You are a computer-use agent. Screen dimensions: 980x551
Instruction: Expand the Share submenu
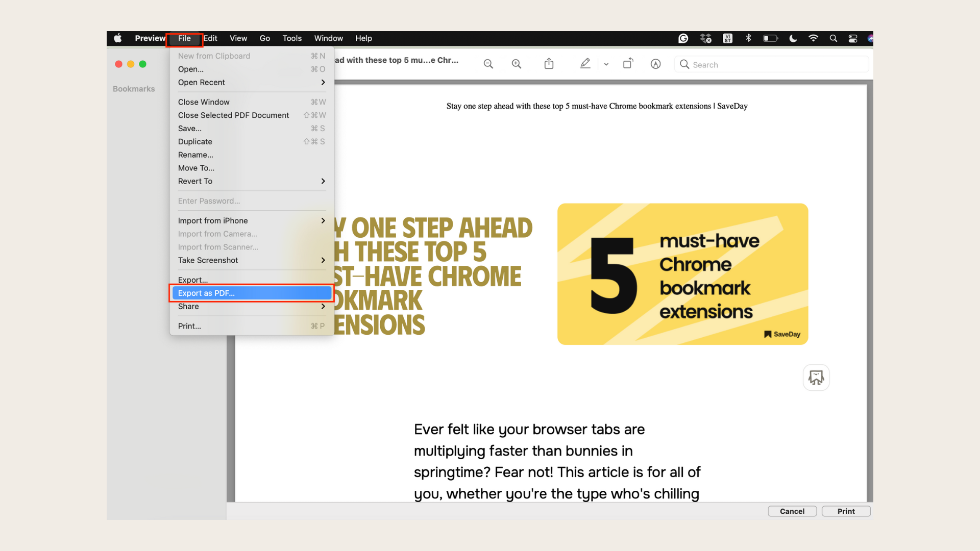pos(252,307)
